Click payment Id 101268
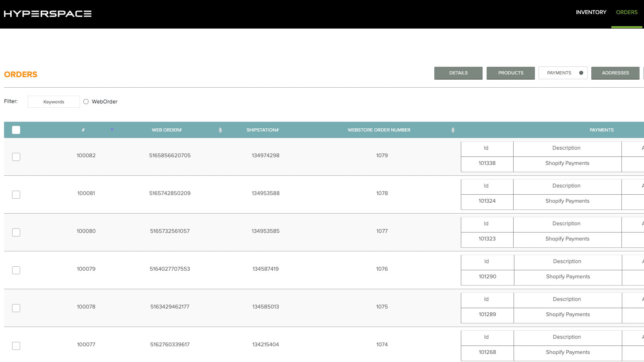 (x=487, y=352)
